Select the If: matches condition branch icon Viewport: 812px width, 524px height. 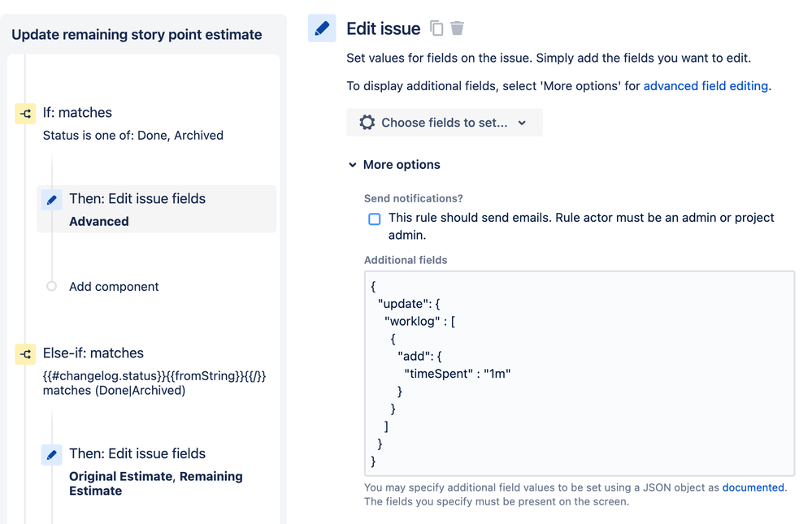(25, 114)
